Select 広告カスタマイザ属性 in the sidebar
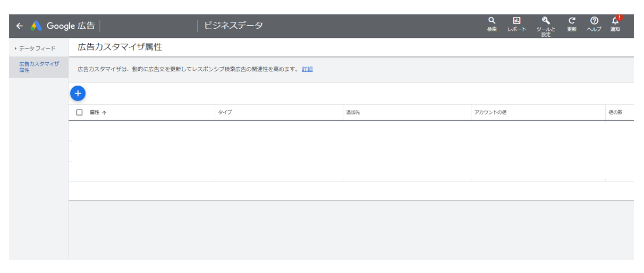The height and width of the screenshot is (273, 644). (x=39, y=67)
